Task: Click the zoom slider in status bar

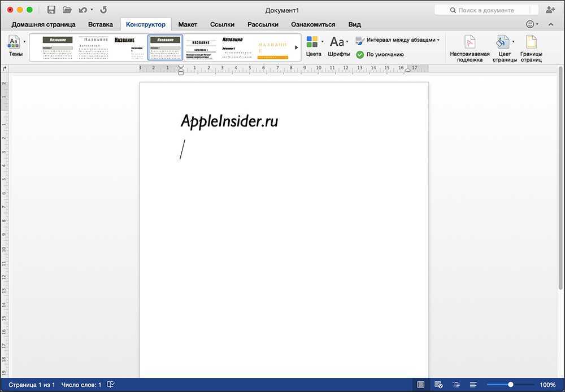Action: pyautogui.click(x=510, y=385)
